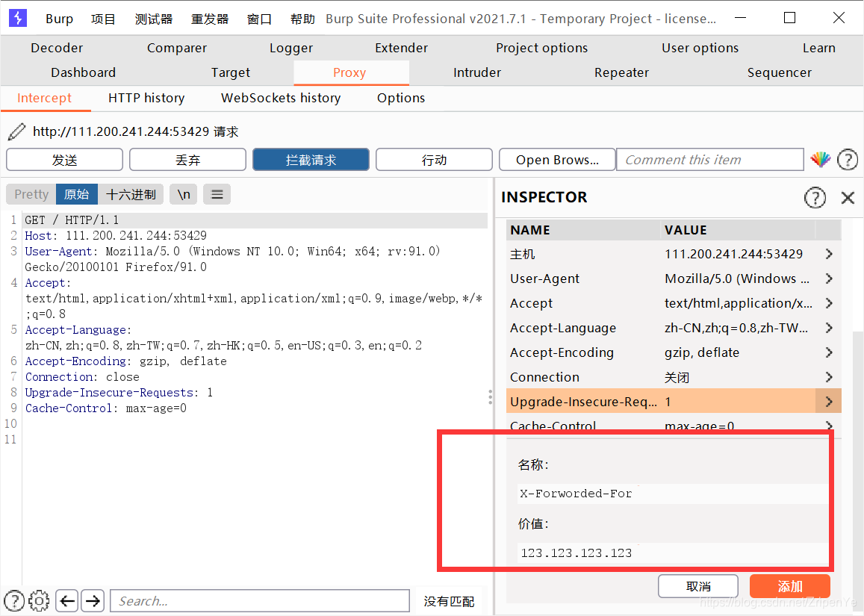Expand the Accept-Language row chevron

coord(829,328)
